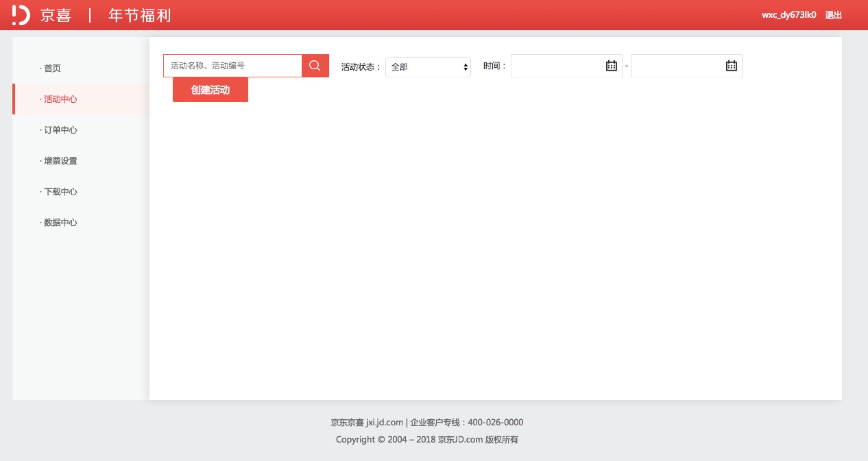Click 退出 to log out
Image resolution: width=868 pixels, height=461 pixels.
[x=833, y=15]
